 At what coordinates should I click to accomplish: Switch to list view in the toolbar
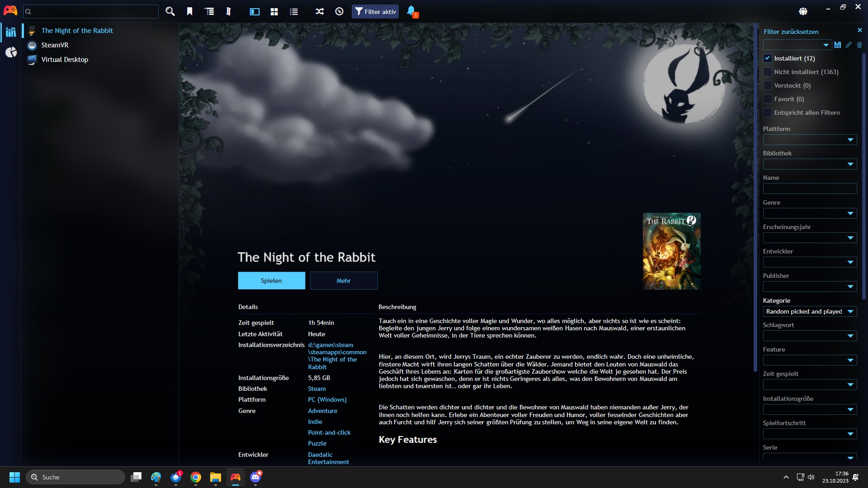pyautogui.click(x=294, y=11)
